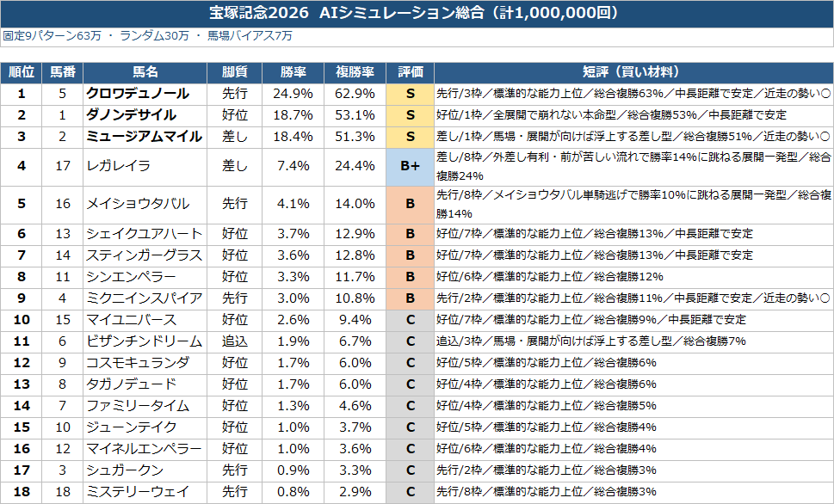The image size is (834, 504).
Task: Click place rate 3.6%
Action: pos(355,449)
